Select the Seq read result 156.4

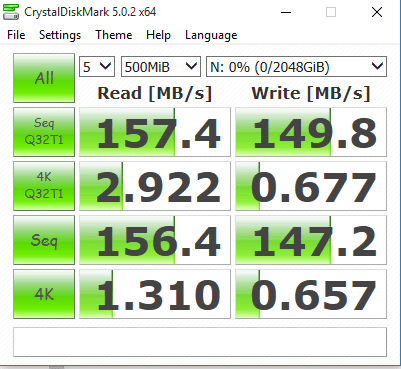click(155, 240)
